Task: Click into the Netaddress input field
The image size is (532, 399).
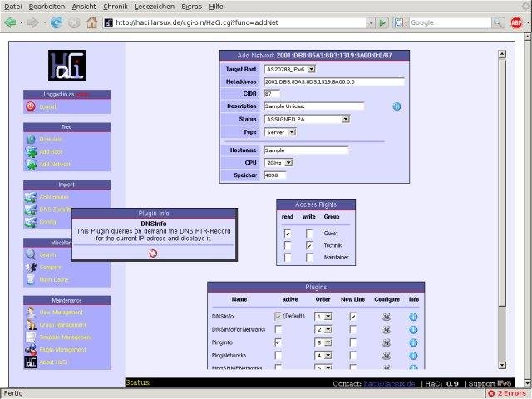Action: click(334, 81)
